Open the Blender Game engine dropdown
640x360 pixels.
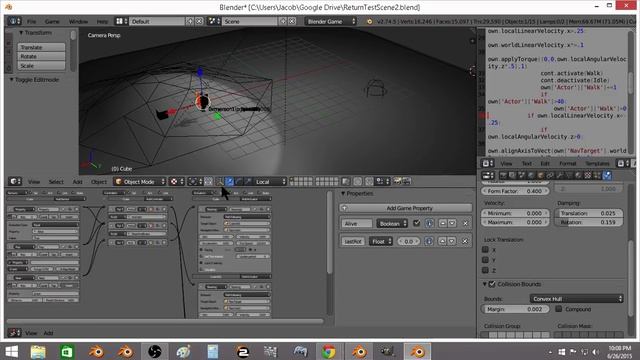point(331,21)
